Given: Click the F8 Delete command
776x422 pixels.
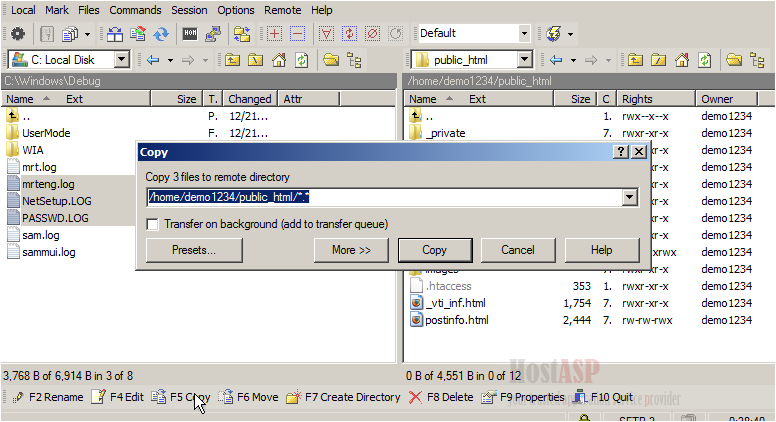Looking at the screenshot, I should coord(441,397).
